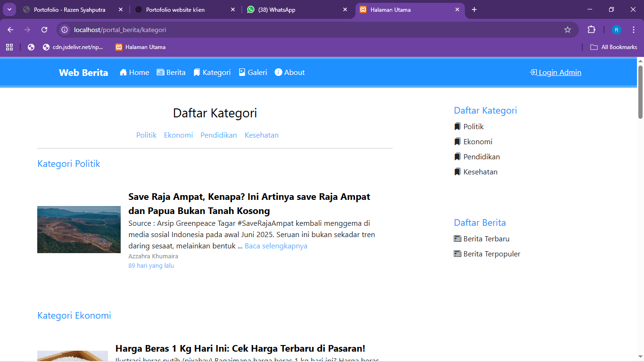Click the About info icon
The image size is (644, 362).
278,72
